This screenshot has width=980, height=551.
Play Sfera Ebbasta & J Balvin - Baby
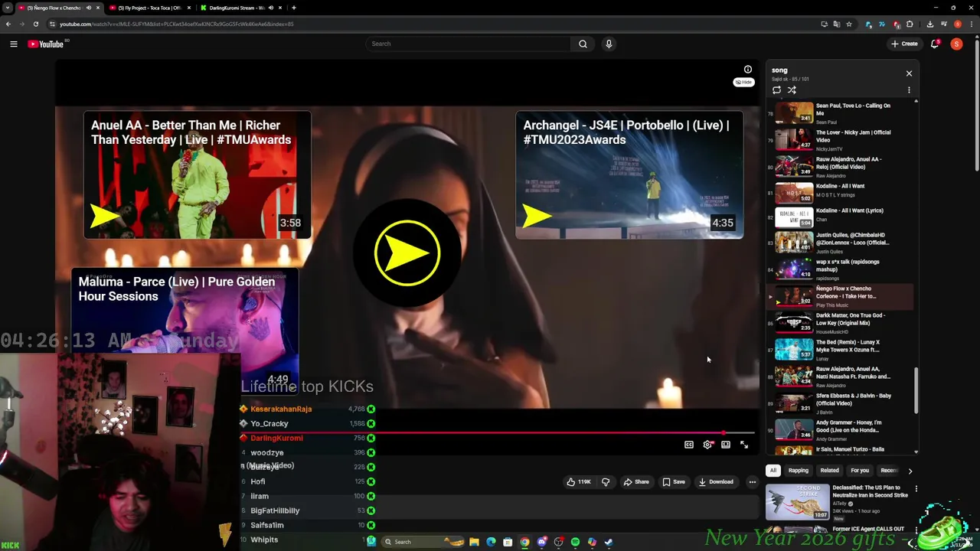point(841,403)
